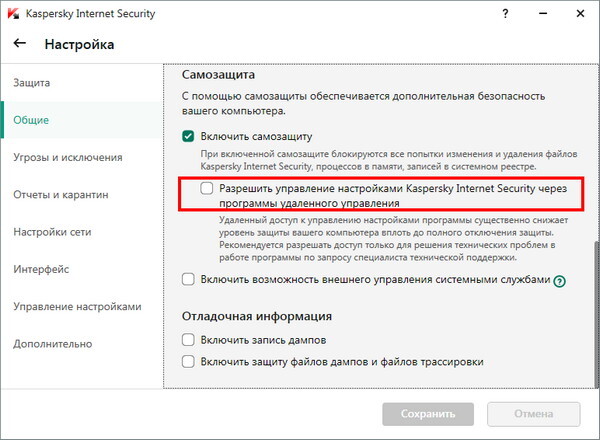Click the vertical scrollbar of settings pane
The height and width of the screenshot is (440, 600).
[596, 314]
